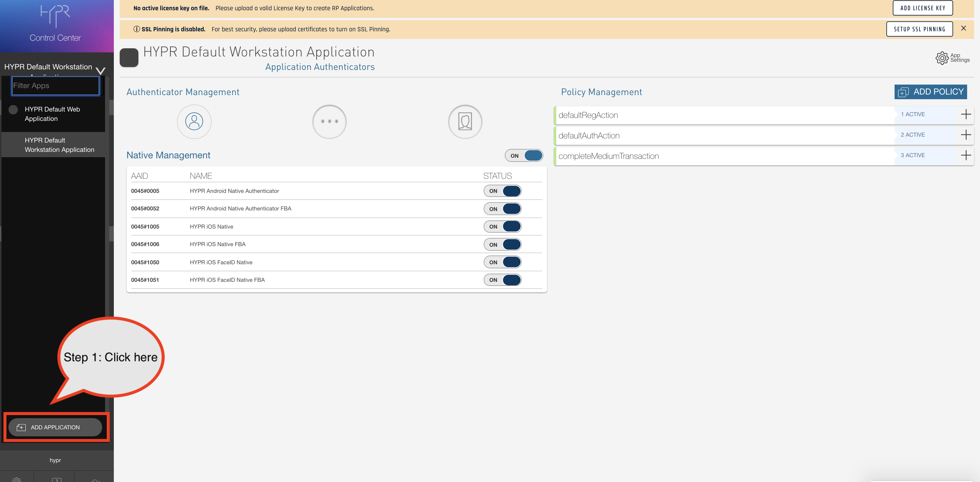
Task: Click the App Settings gear icon
Action: point(942,58)
